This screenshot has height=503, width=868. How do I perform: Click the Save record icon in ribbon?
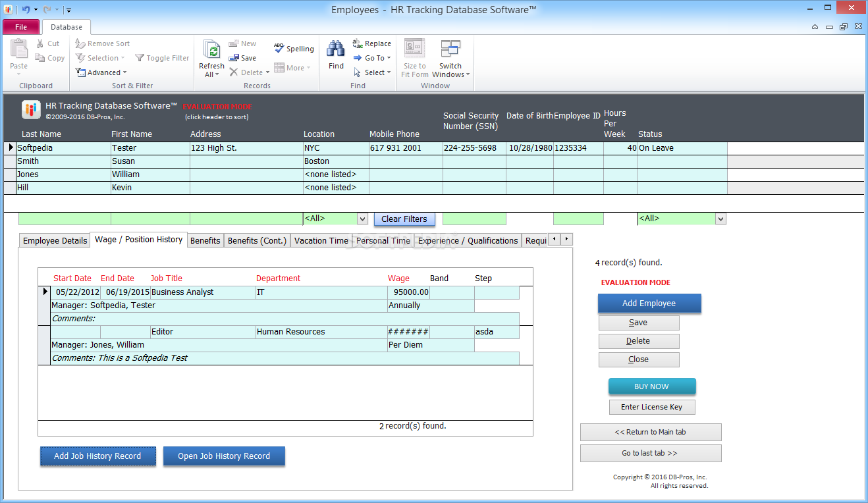(233, 58)
